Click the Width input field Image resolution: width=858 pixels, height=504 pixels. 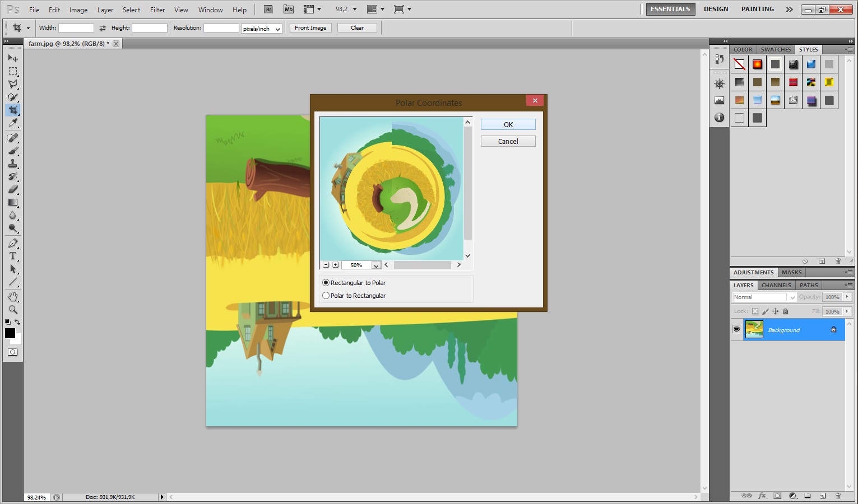76,28
